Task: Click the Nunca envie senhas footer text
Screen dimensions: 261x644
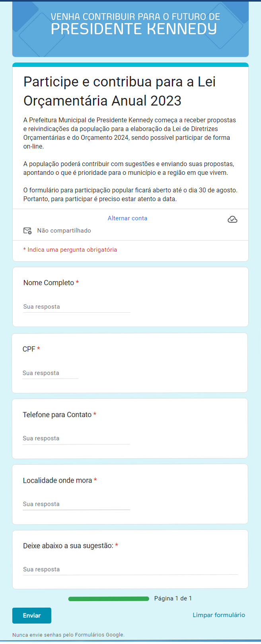Action: tap(68, 635)
